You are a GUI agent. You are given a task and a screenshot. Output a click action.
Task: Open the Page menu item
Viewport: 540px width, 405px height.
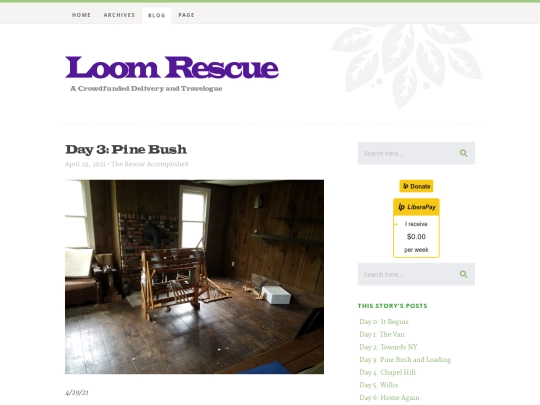[x=186, y=15]
